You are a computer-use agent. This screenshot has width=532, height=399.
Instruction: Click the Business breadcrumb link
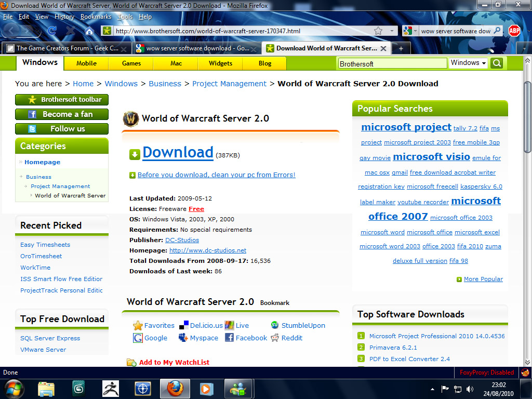click(x=165, y=84)
